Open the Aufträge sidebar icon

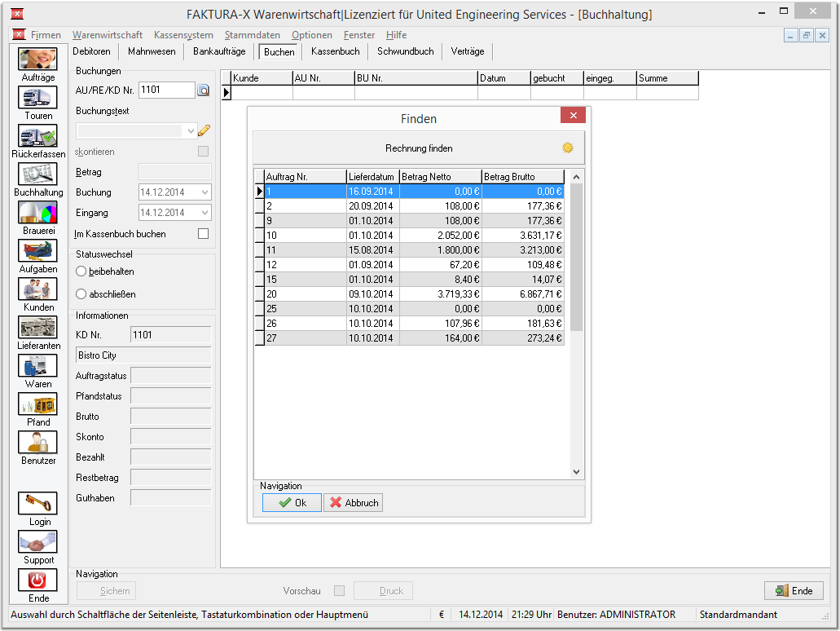pyautogui.click(x=37, y=59)
